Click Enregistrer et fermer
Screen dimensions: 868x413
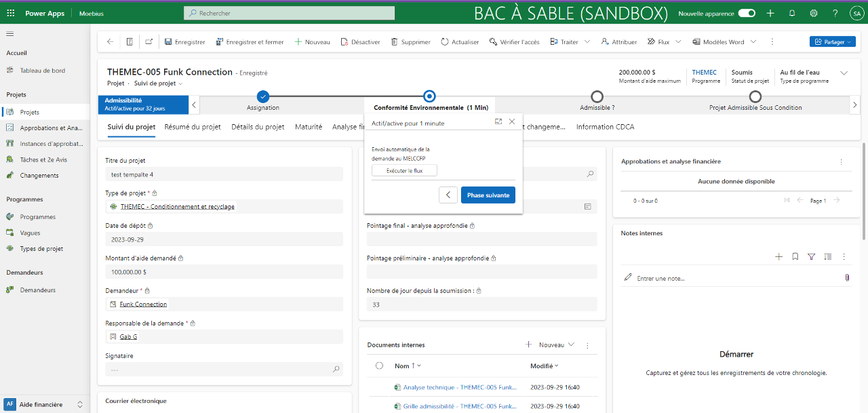(250, 42)
